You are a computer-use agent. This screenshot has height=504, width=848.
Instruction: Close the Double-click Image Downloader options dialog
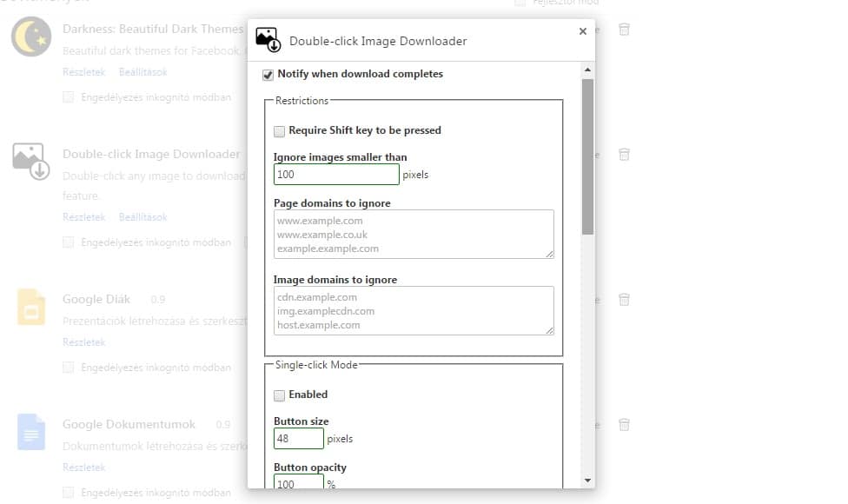tap(582, 31)
